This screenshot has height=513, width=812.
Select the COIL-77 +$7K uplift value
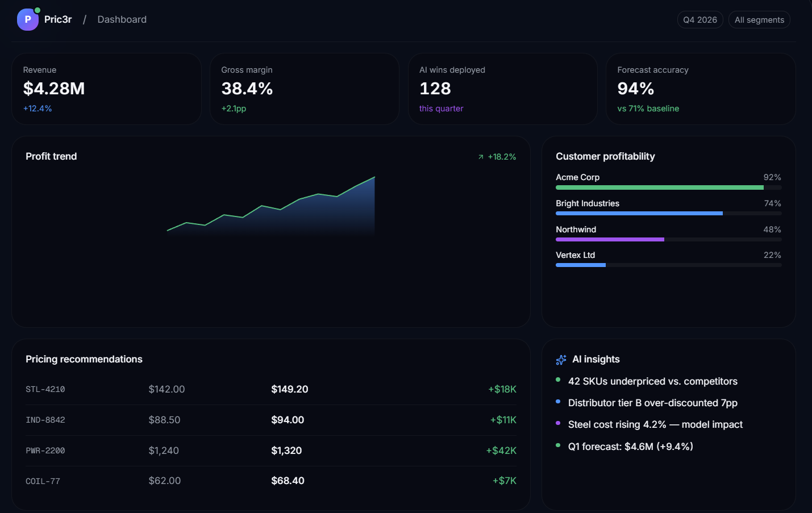pyautogui.click(x=505, y=481)
